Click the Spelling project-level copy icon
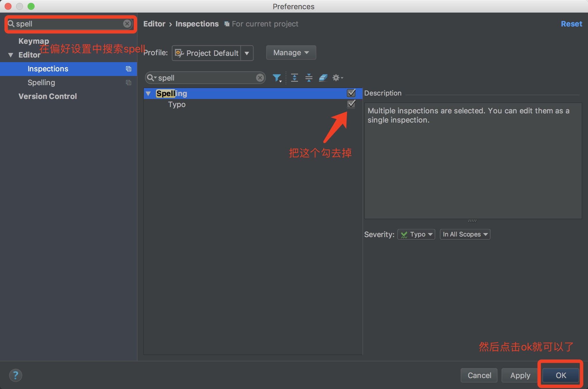This screenshot has width=588, height=389. pos(129,83)
